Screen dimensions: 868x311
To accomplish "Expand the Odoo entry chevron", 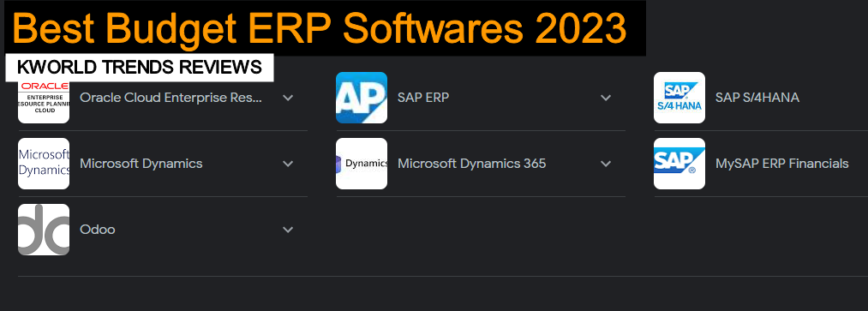I will (x=288, y=230).
